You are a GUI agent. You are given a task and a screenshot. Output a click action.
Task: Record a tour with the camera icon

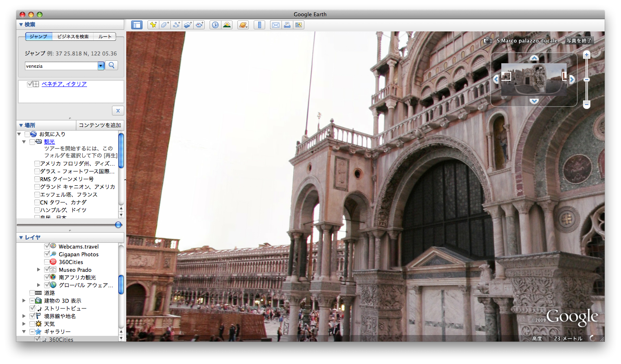[x=199, y=25]
